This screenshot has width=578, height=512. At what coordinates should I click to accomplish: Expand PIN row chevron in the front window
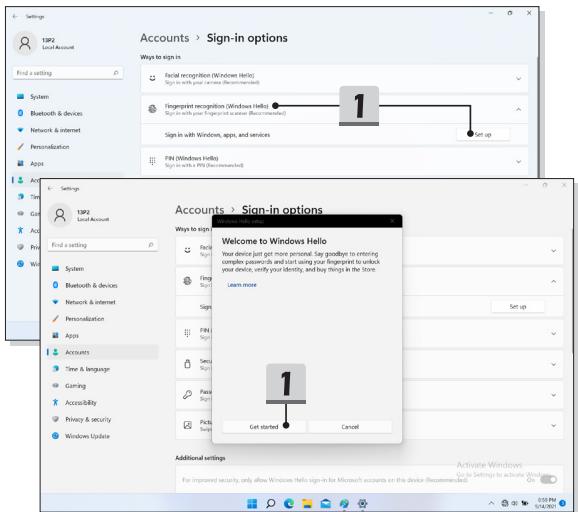pyautogui.click(x=553, y=333)
